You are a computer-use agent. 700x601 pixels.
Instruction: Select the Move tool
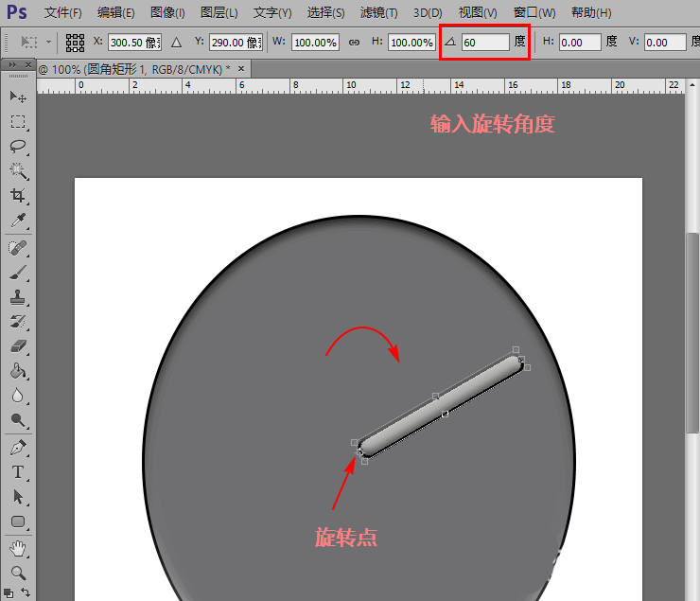(x=18, y=97)
